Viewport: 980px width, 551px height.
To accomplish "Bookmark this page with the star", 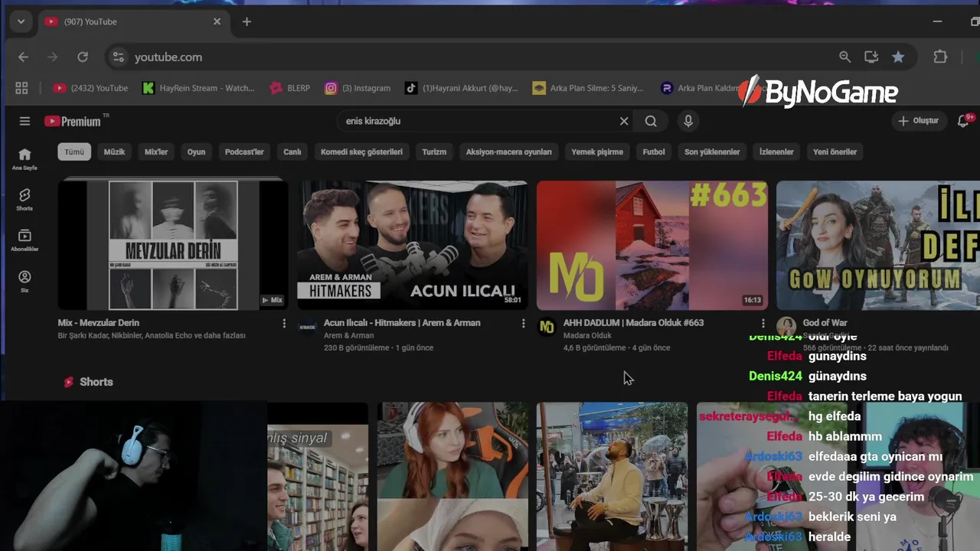I will click(x=898, y=57).
